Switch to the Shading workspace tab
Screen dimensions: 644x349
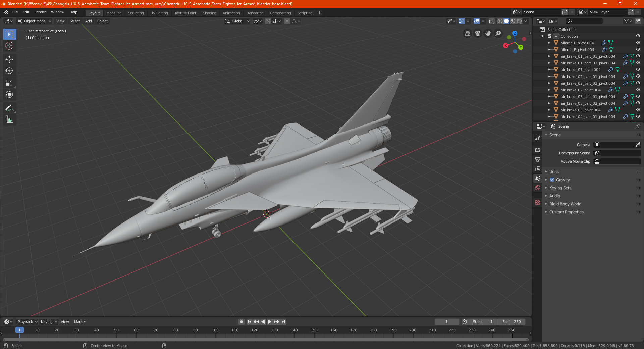(209, 13)
